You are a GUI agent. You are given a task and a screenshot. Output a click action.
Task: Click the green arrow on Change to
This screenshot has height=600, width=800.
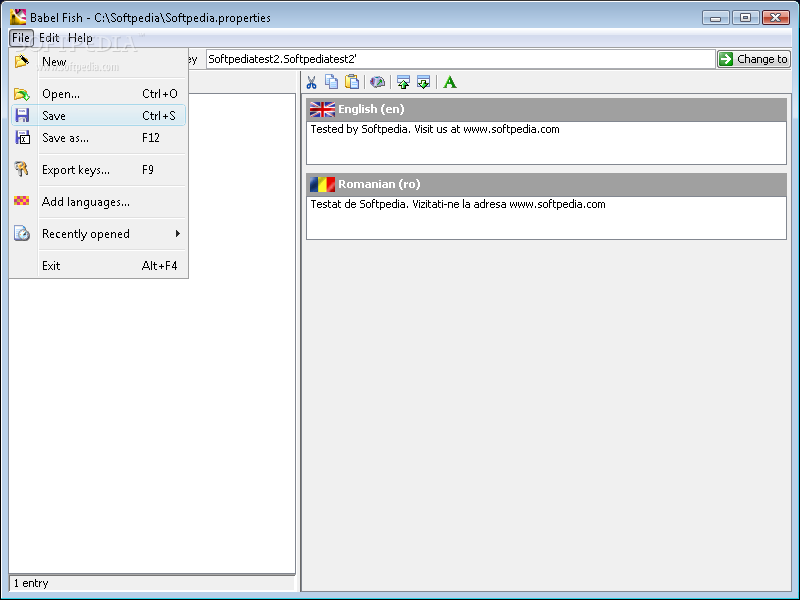(x=726, y=59)
